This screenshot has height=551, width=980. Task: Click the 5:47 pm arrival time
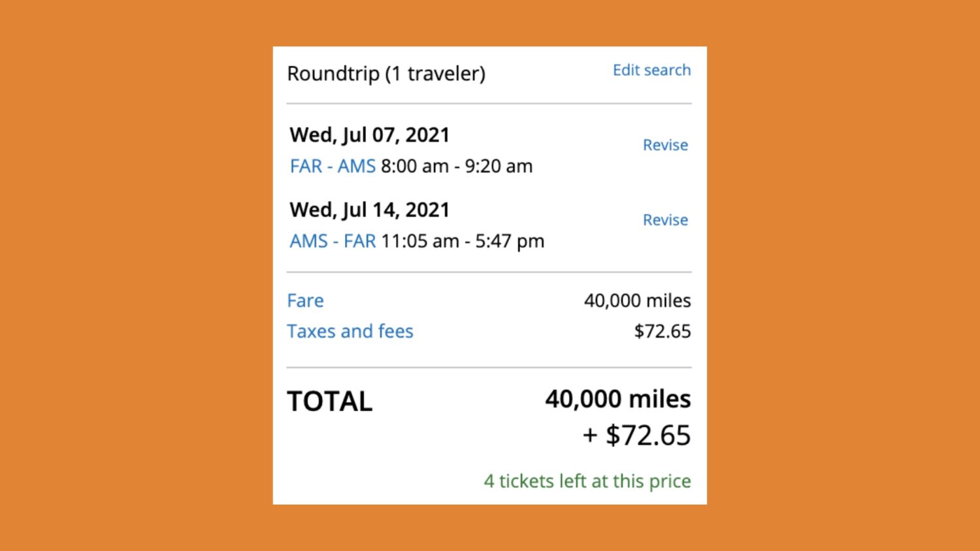pyautogui.click(x=513, y=241)
